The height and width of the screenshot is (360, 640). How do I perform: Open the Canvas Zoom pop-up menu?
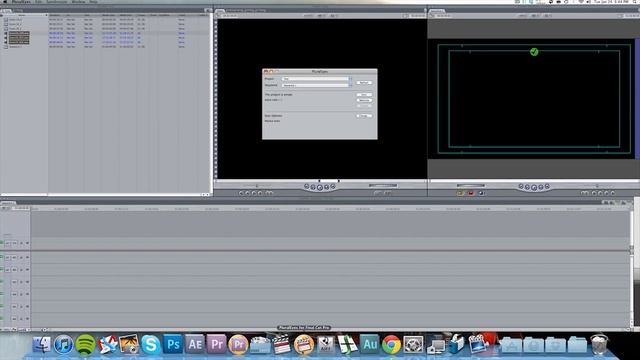pyautogui.click(x=536, y=16)
